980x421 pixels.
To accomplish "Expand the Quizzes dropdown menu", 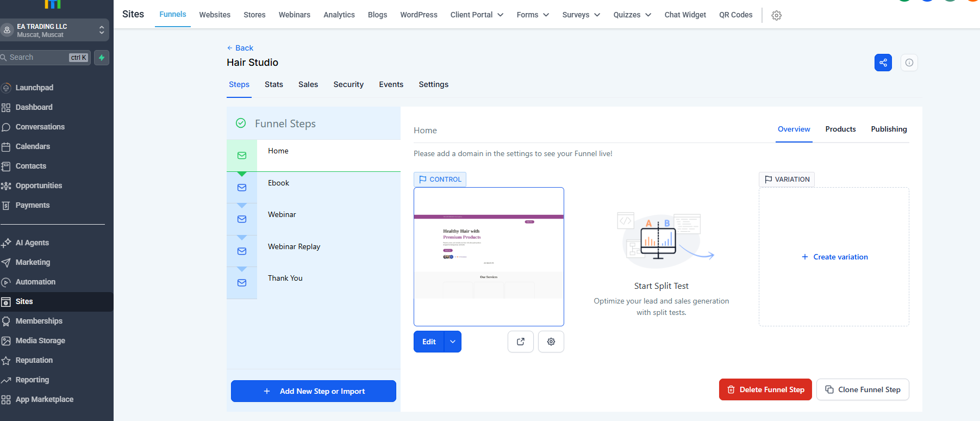I will pos(632,15).
